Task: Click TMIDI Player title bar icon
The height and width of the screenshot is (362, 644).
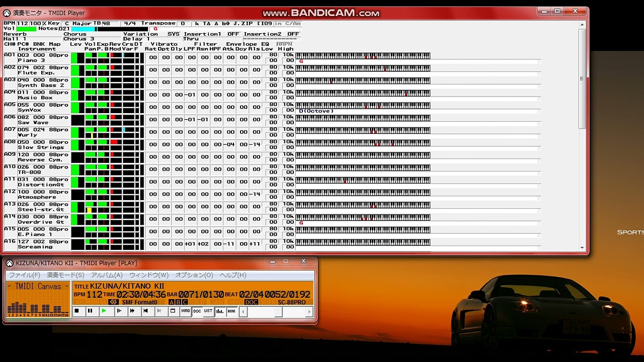Action: [10, 263]
